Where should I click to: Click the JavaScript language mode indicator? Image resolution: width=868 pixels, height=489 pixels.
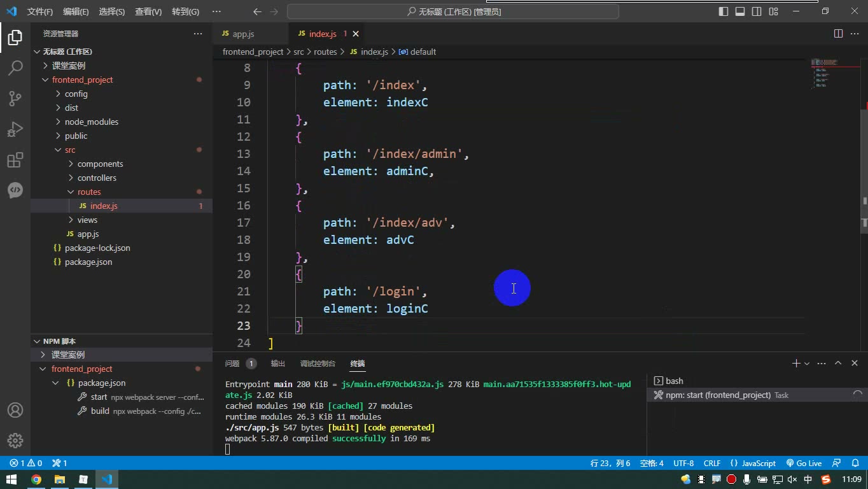(753, 463)
